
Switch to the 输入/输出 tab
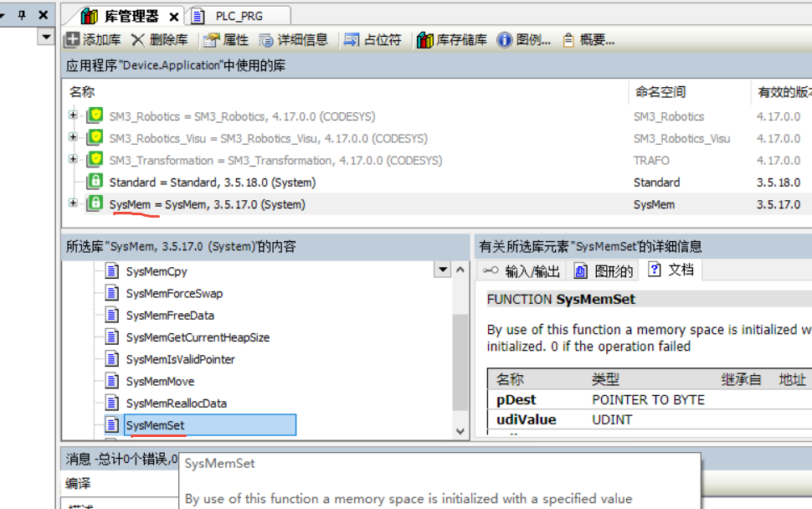[x=521, y=270]
